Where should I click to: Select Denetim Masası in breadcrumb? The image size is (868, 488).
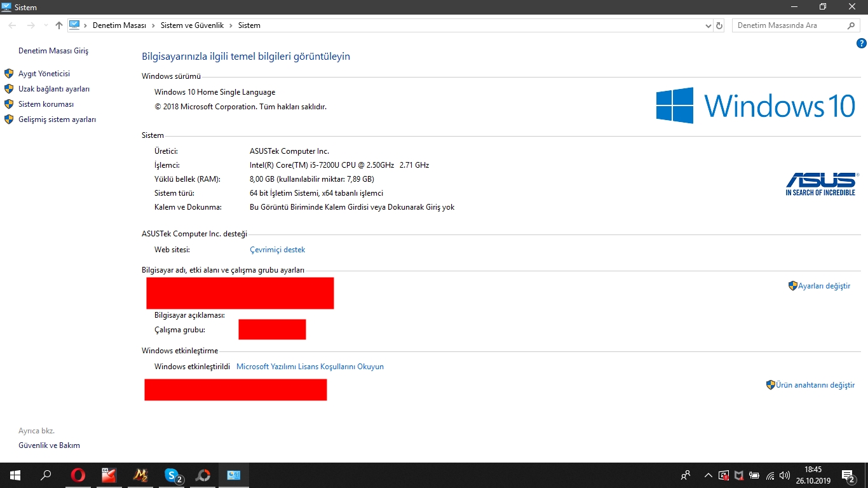(x=119, y=25)
